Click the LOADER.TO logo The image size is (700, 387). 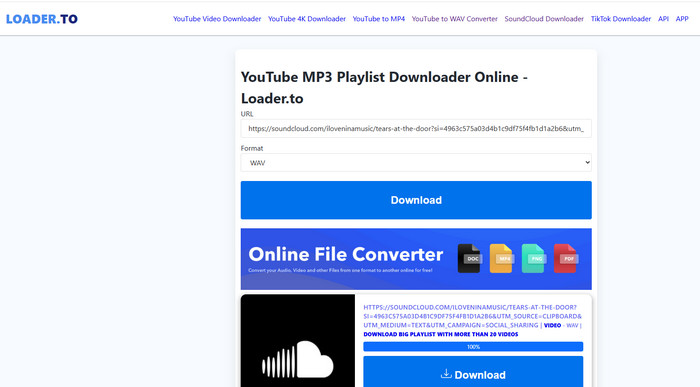tap(42, 19)
